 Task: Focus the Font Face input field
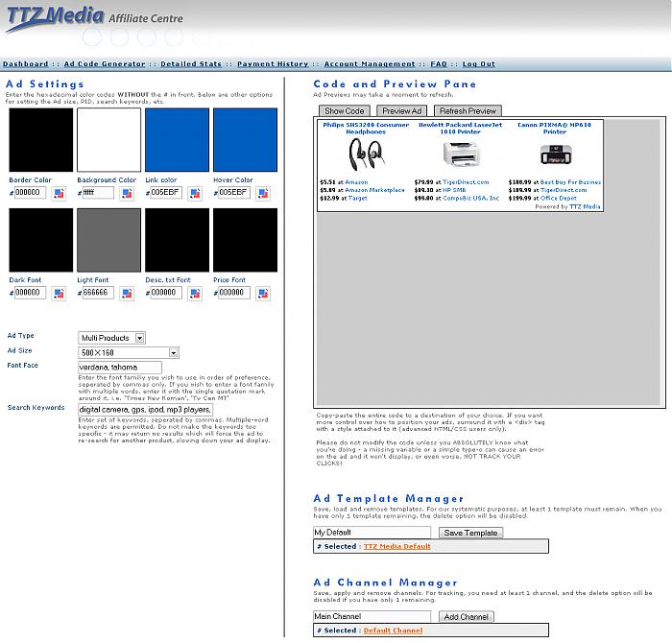click(x=120, y=368)
